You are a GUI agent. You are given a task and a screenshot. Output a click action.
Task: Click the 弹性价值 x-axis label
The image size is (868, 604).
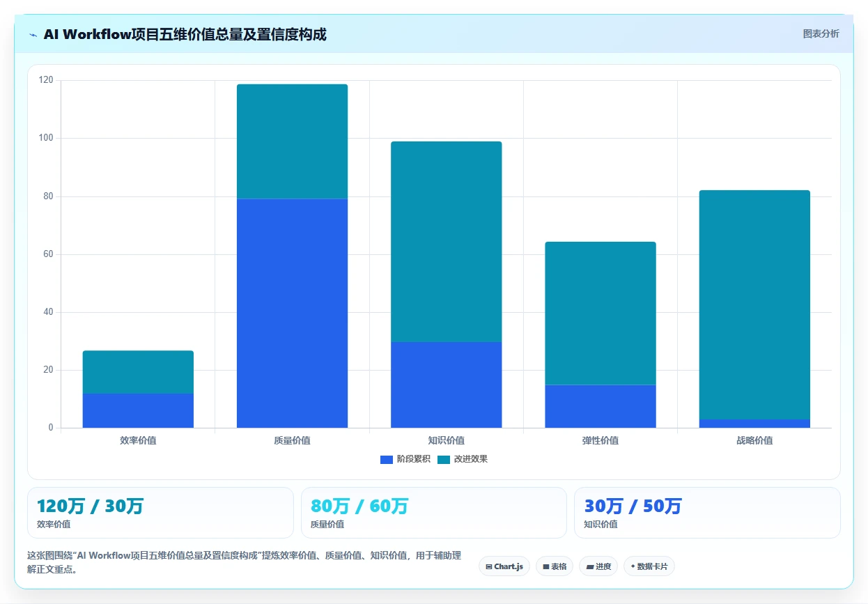point(600,440)
